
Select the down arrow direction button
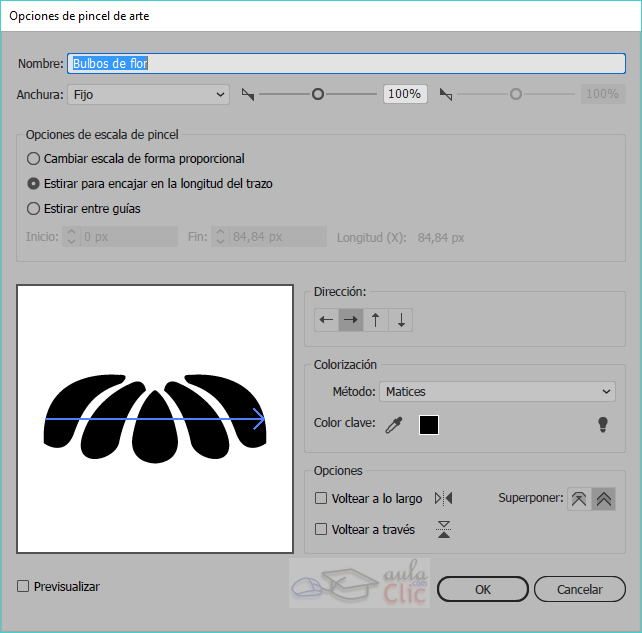point(401,320)
